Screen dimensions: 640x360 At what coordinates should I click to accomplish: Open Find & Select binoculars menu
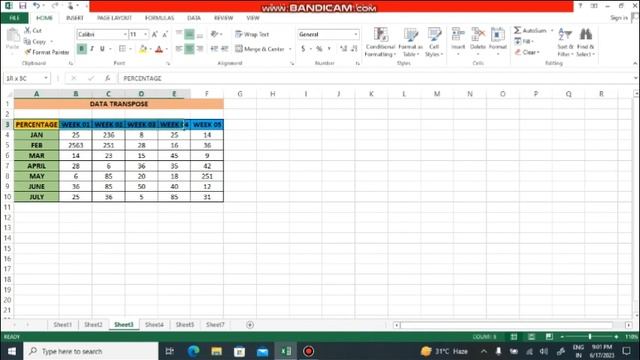point(586,42)
